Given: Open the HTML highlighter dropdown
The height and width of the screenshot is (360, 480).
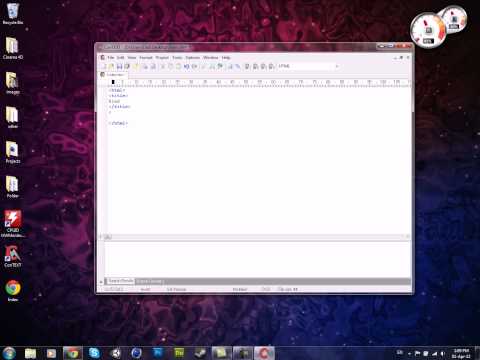Looking at the screenshot, I should click(x=308, y=66).
